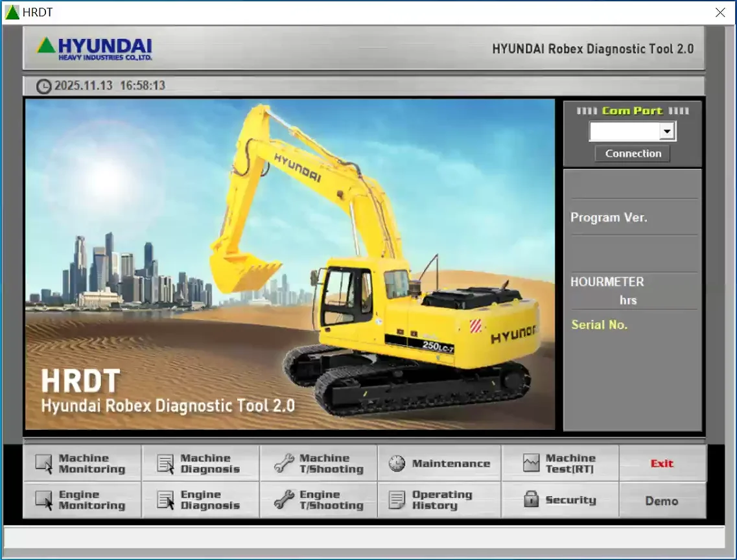
Task: Click the time 16:58:13 text
Action: [x=143, y=86]
